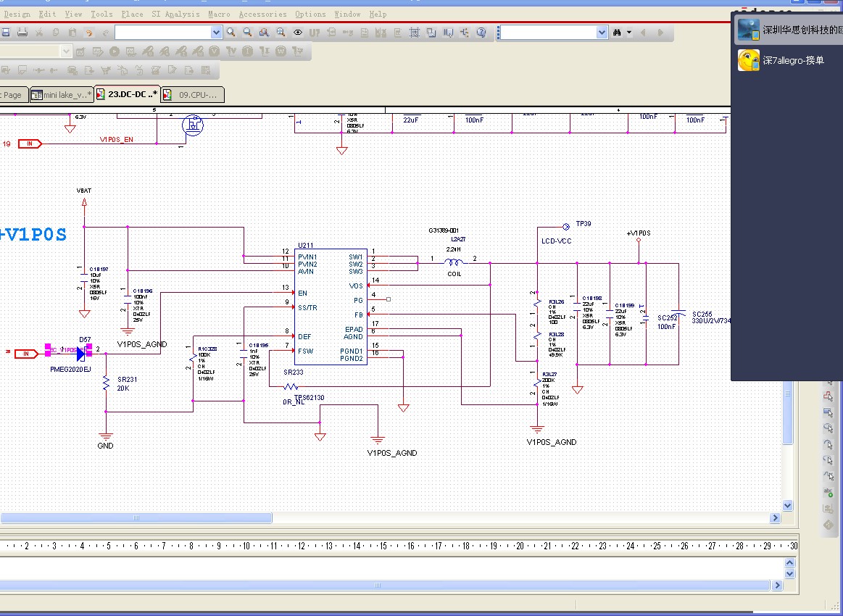The image size is (843, 616).
Task: Select the Place Text abc tool
Action: coord(828,493)
